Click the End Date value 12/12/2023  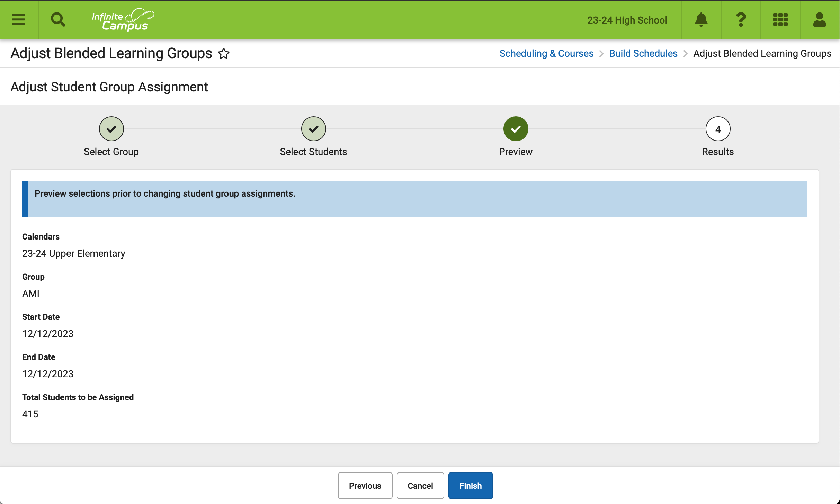pos(48,374)
